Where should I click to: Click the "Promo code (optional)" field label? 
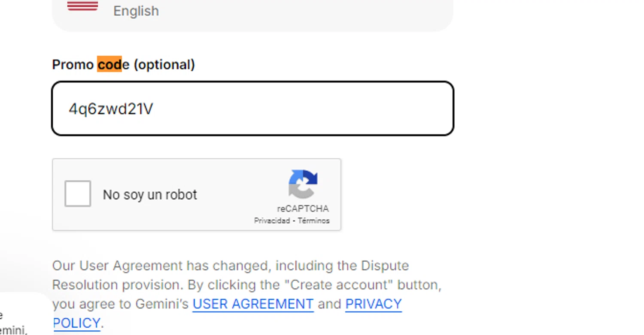pos(123,65)
